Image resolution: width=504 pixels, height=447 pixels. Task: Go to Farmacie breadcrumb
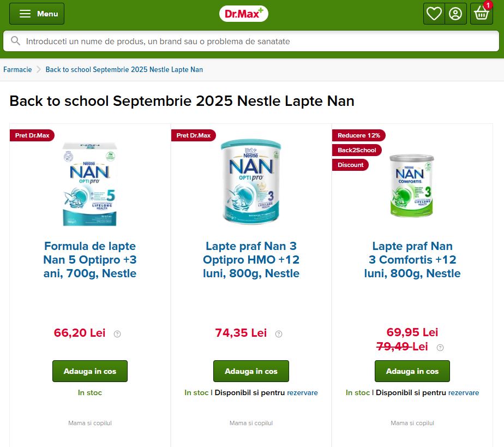[x=17, y=69]
